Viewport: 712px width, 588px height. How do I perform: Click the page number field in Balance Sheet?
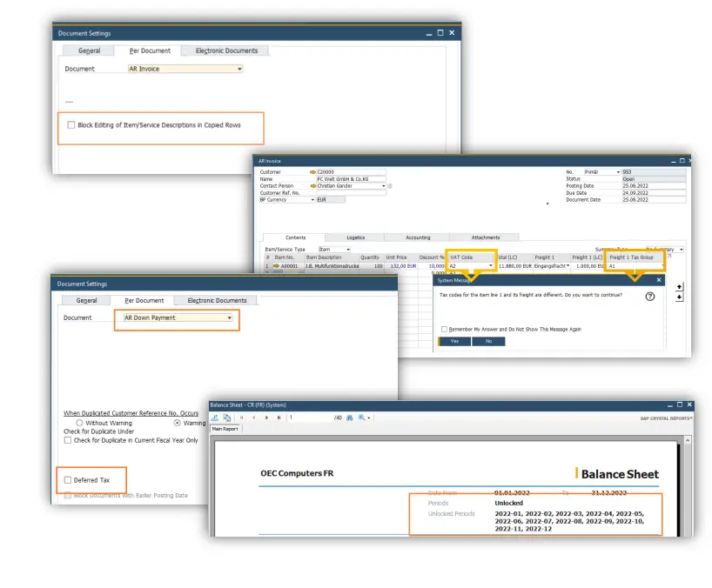310,418
